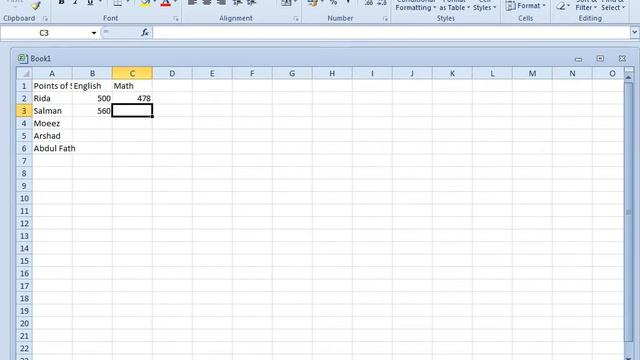Click the Book1 workbook Excel icon
Image resolution: width=640 pixels, height=360 pixels.
click(22, 58)
